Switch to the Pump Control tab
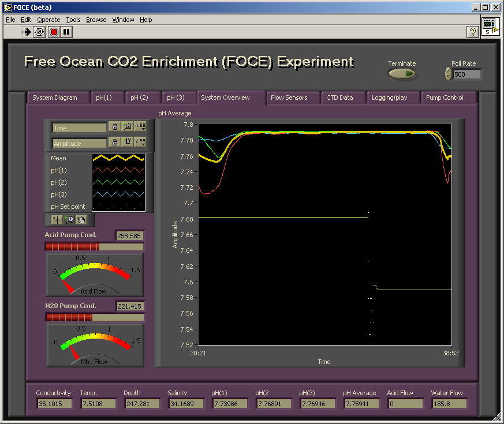The width and height of the screenshot is (504, 424). coord(449,97)
